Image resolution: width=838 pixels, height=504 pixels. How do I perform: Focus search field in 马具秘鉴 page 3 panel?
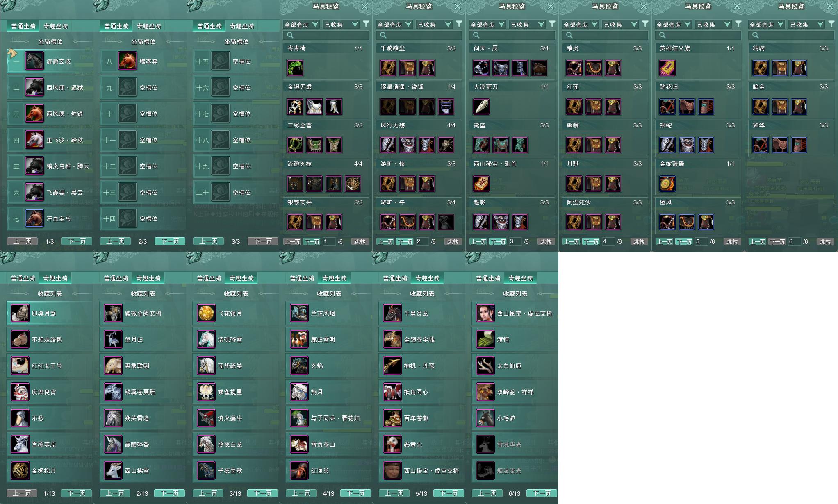pos(512,35)
